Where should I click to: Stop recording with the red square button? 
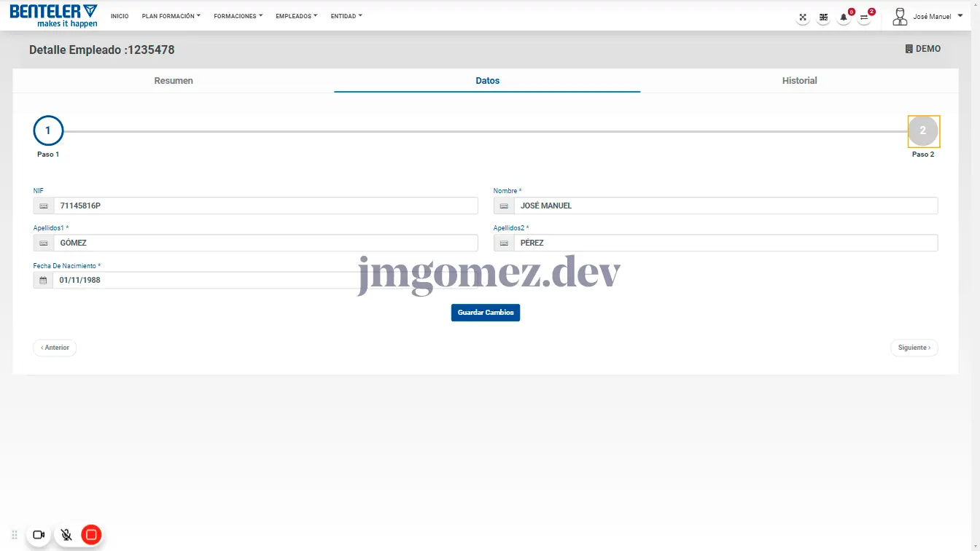pyautogui.click(x=91, y=535)
